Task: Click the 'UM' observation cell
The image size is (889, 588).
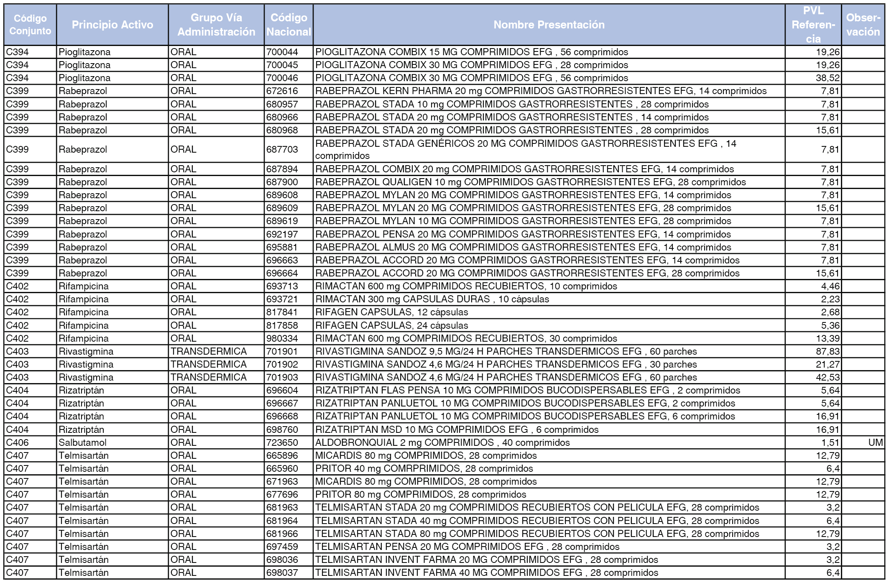Action: 863,442
